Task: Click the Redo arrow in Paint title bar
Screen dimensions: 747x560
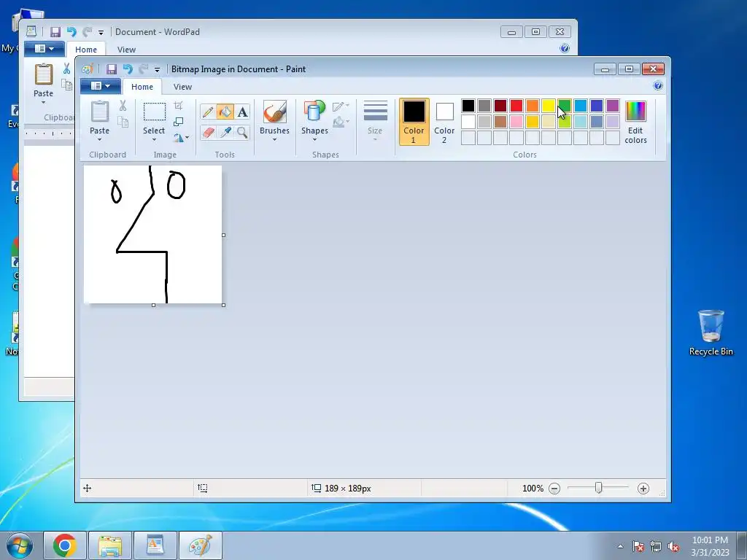Action: coord(144,69)
